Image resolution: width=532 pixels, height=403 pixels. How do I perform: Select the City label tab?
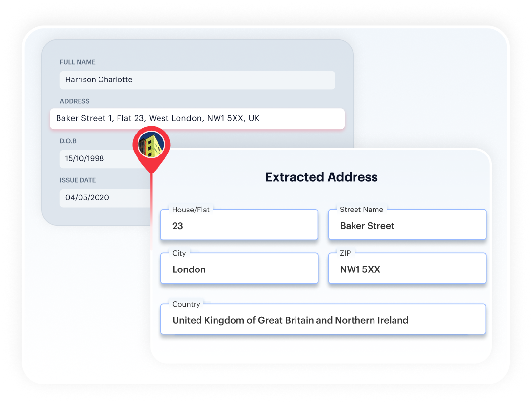tap(179, 253)
